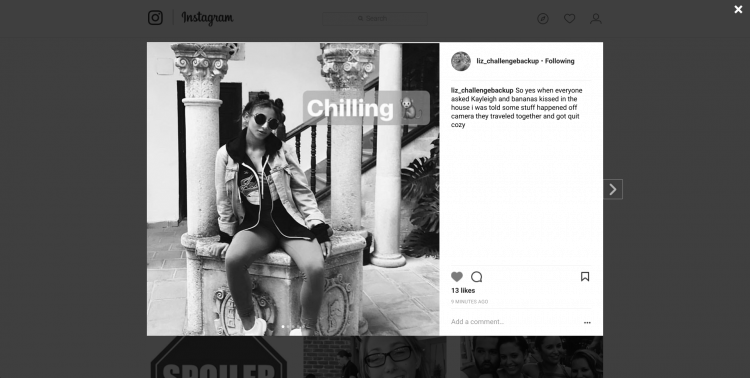Close the post overlay with X
This screenshot has height=378, width=750.
tap(738, 10)
